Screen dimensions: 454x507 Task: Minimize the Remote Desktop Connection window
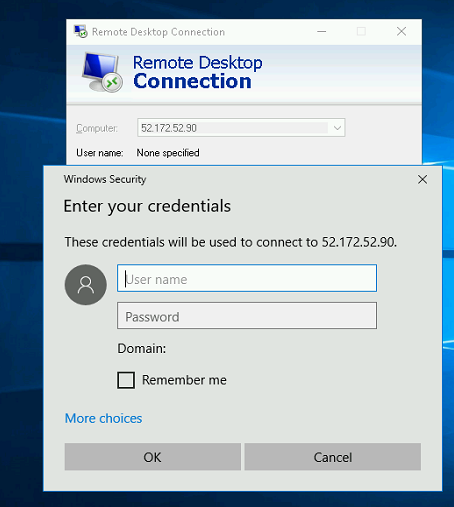point(322,32)
